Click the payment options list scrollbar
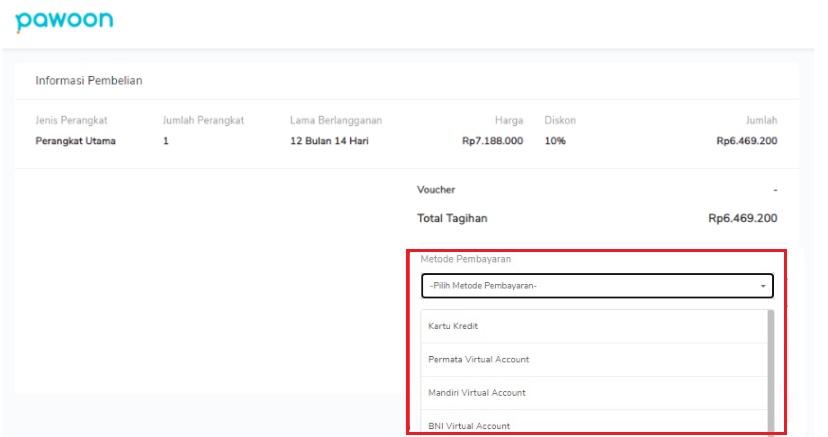 click(x=771, y=372)
